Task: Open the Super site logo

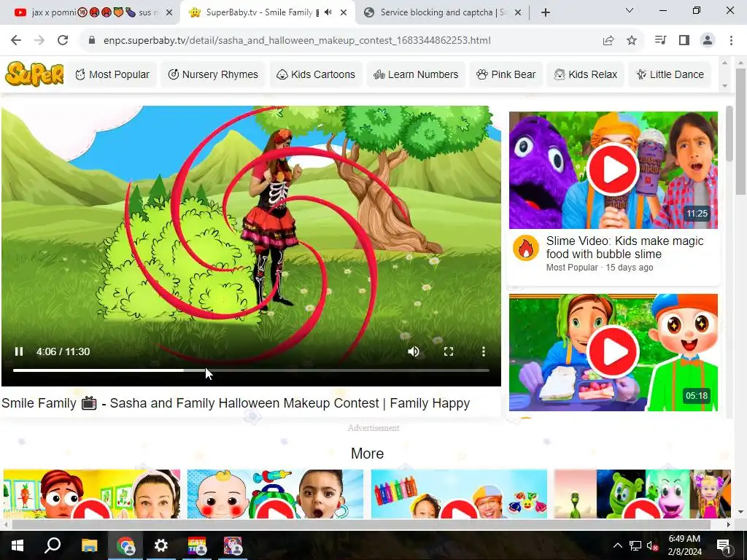Action: tap(34, 74)
